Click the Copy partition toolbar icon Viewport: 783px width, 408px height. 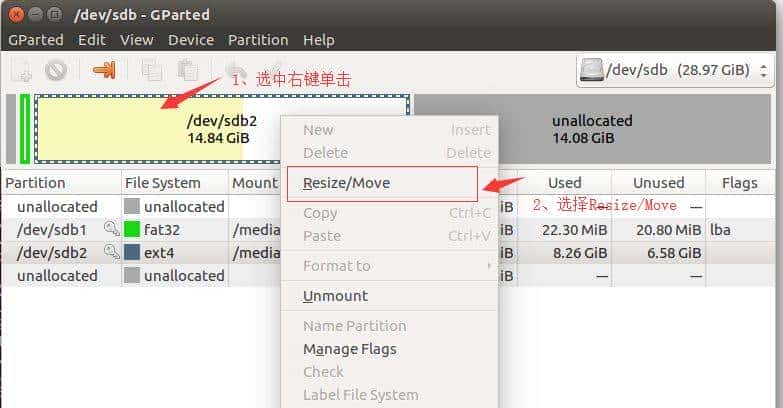pos(151,70)
